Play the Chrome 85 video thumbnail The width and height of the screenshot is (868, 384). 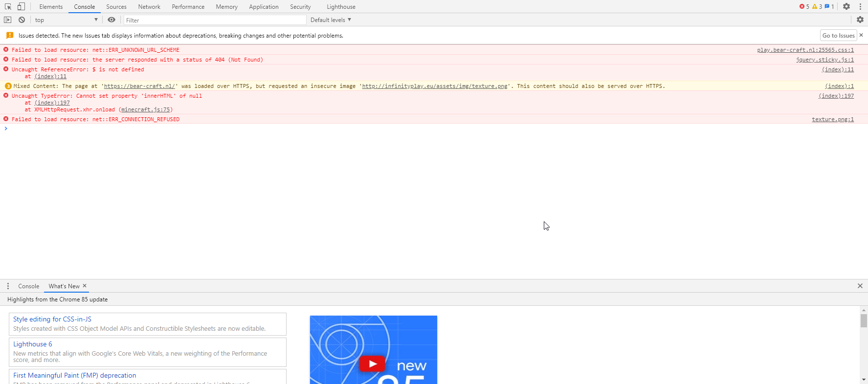[x=373, y=363]
